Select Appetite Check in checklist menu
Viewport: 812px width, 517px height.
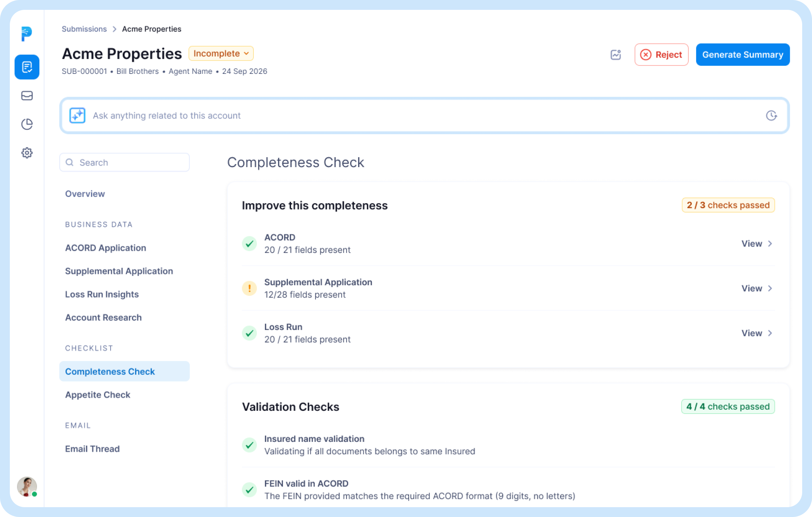[98, 395]
